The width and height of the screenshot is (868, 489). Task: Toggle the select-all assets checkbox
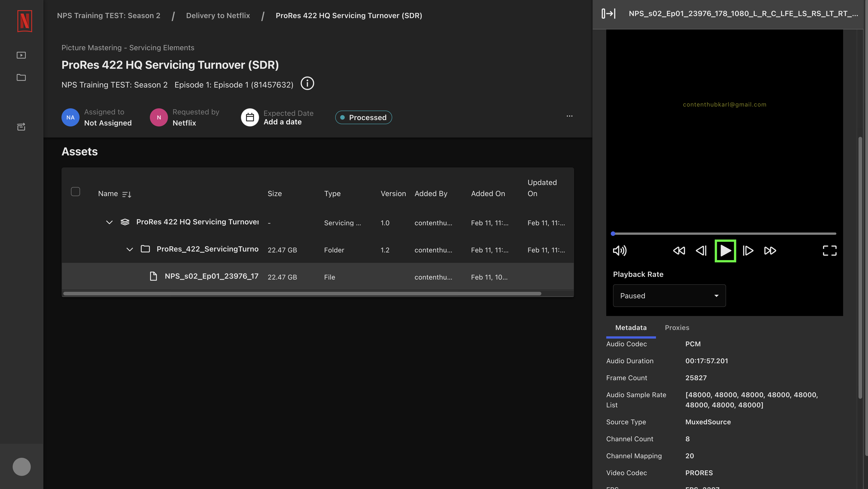75,192
